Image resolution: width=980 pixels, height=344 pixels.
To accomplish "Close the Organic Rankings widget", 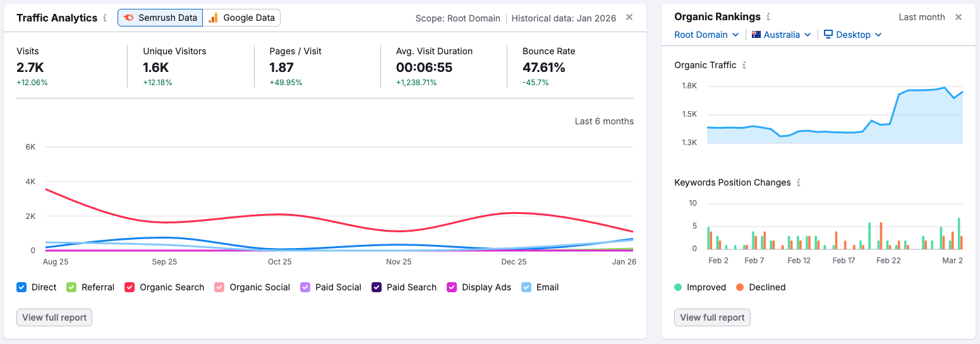I will [959, 17].
